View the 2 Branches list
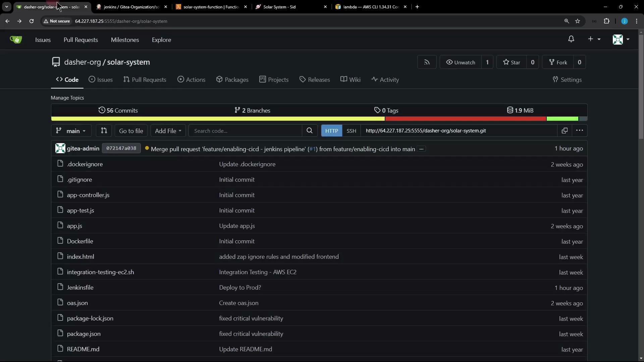Image resolution: width=644 pixels, height=362 pixels. tap(252, 110)
